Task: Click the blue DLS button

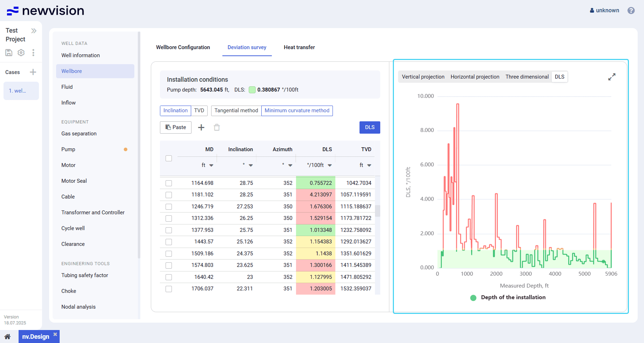Action: (x=370, y=127)
